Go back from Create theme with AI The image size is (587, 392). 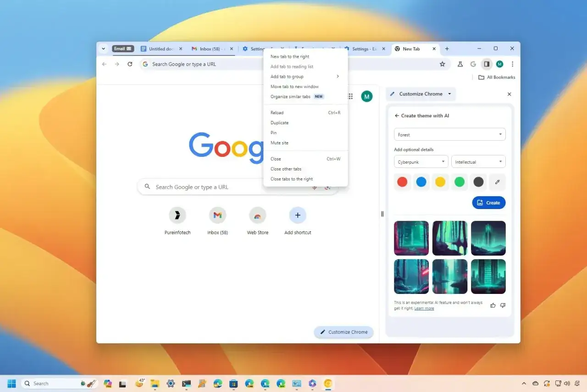(x=397, y=116)
